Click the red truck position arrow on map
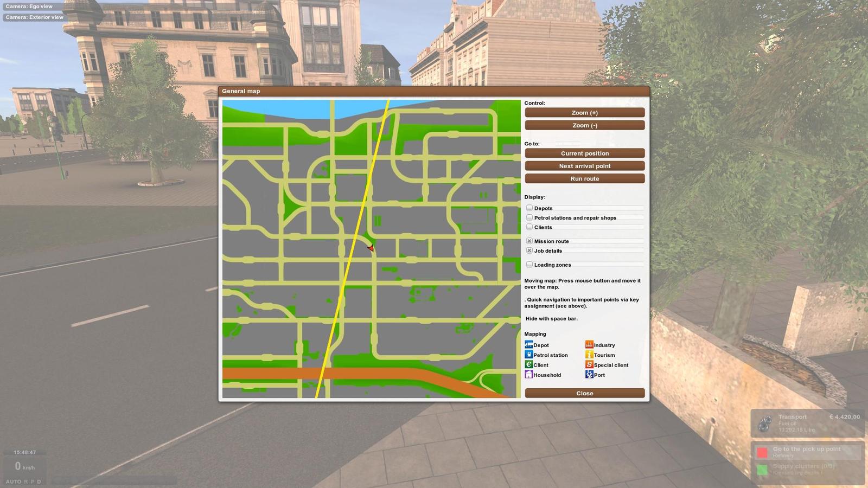 click(371, 248)
